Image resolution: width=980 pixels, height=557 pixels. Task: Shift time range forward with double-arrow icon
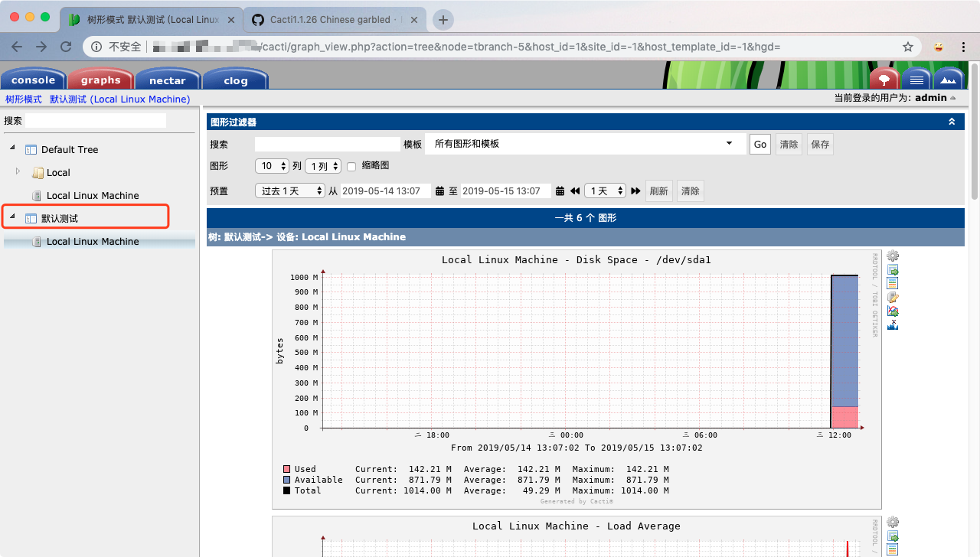(635, 191)
